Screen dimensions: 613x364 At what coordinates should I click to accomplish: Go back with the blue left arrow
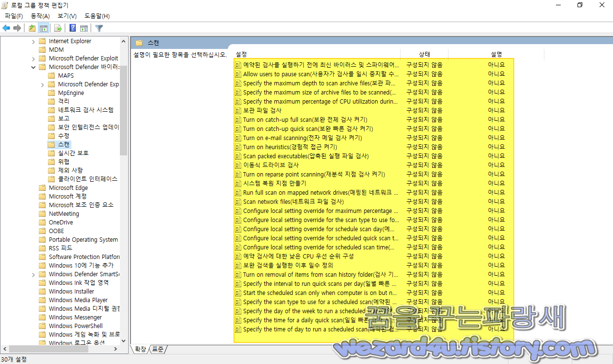(x=6, y=28)
